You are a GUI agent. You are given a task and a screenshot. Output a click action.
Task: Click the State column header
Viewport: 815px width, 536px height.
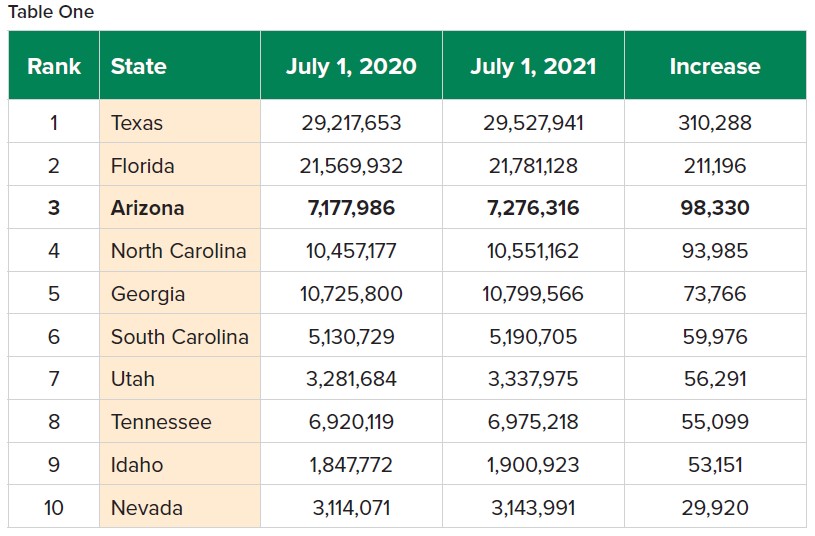pos(139,66)
